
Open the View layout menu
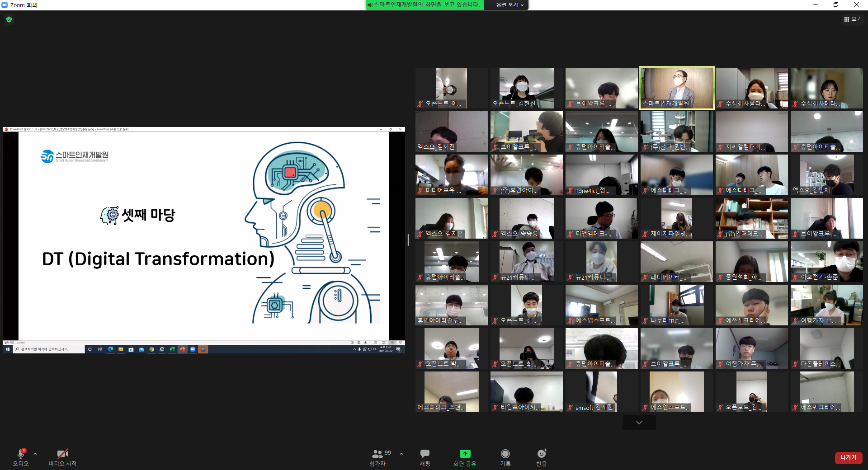click(853, 19)
